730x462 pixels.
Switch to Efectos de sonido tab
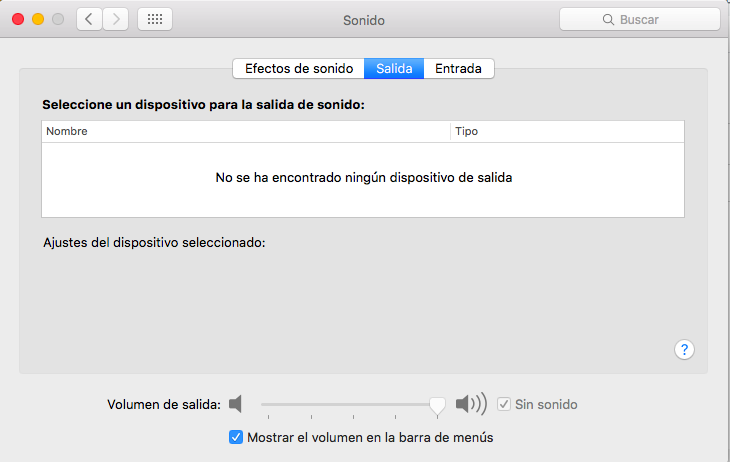[x=299, y=69]
